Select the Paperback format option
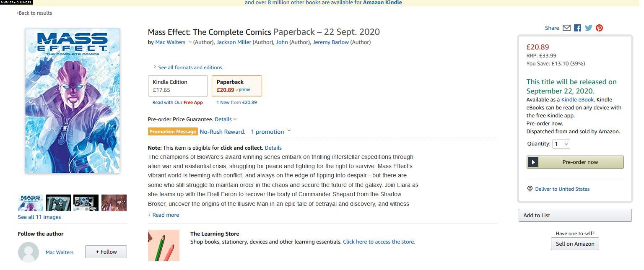The width and height of the screenshot is (644, 270). click(x=236, y=86)
